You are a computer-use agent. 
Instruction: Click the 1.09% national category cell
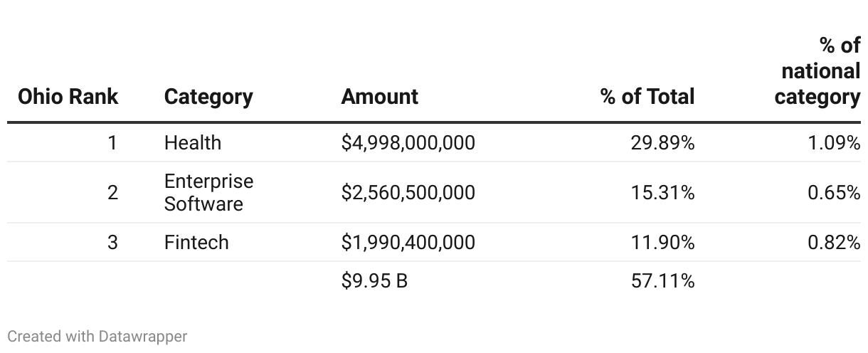click(834, 143)
